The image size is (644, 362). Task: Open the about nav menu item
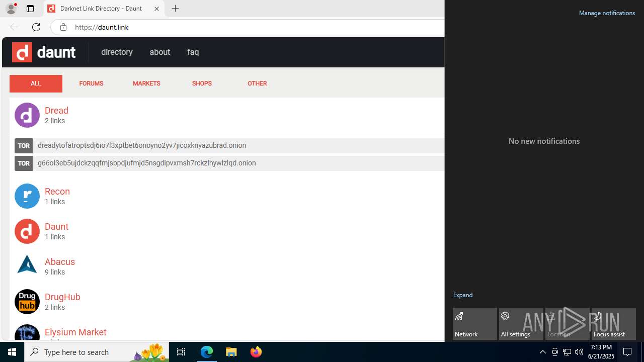pyautogui.click(x=159, y=52)
